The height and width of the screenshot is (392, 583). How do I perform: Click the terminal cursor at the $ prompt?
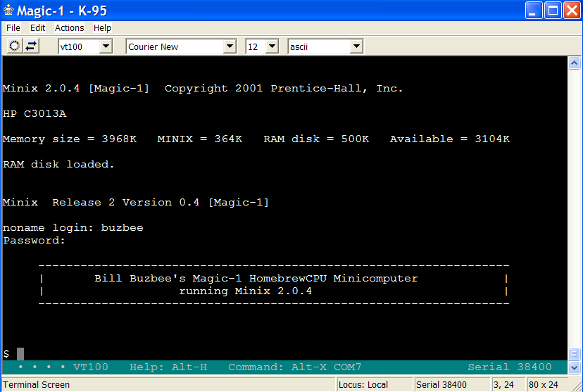pyautogui.click(x=20, y=353)
